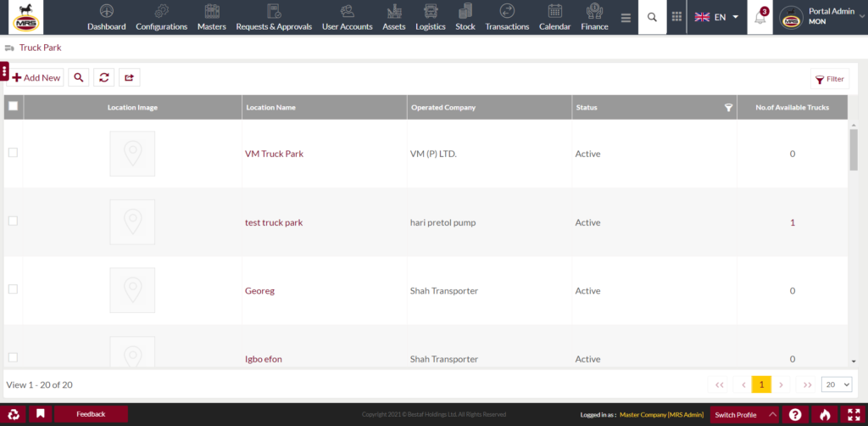
Task: Click the hamburger more-menu icon
Action: pos(626,18)
